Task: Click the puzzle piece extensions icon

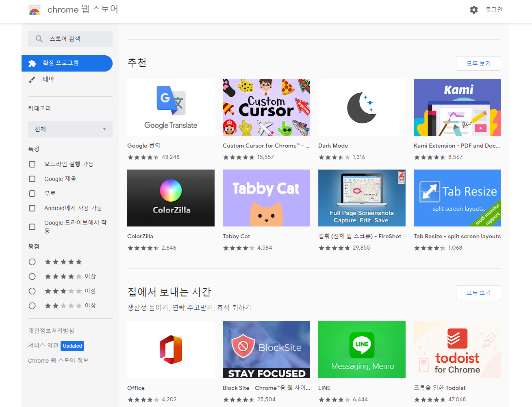Action: click(33, 63)
